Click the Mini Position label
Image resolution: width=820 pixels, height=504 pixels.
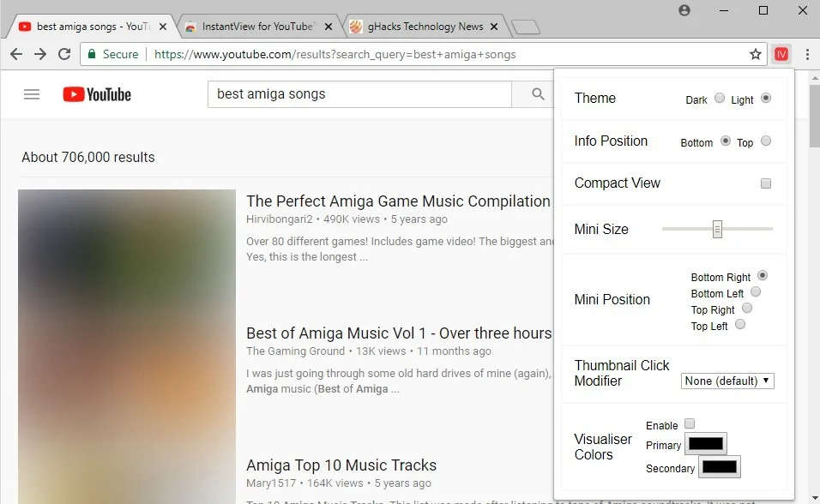(612, 300)
